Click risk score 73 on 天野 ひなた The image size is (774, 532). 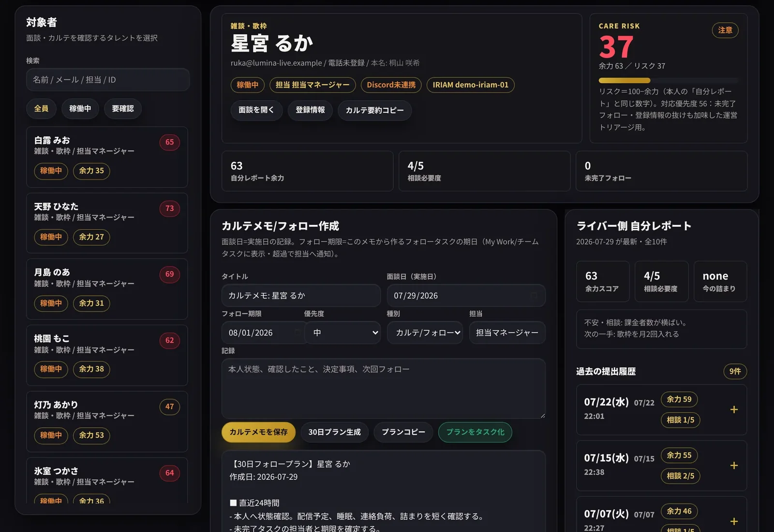click(169, 208)
